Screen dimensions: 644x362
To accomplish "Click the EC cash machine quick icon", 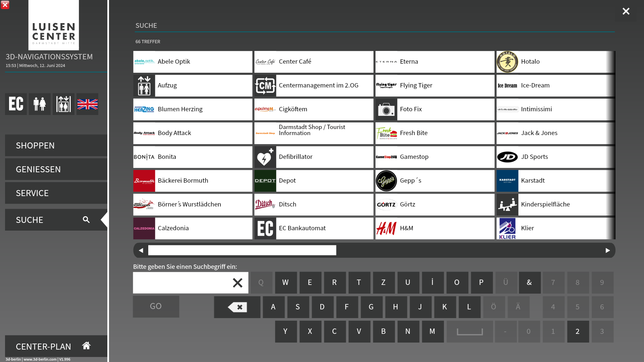I will coord(16,104).
